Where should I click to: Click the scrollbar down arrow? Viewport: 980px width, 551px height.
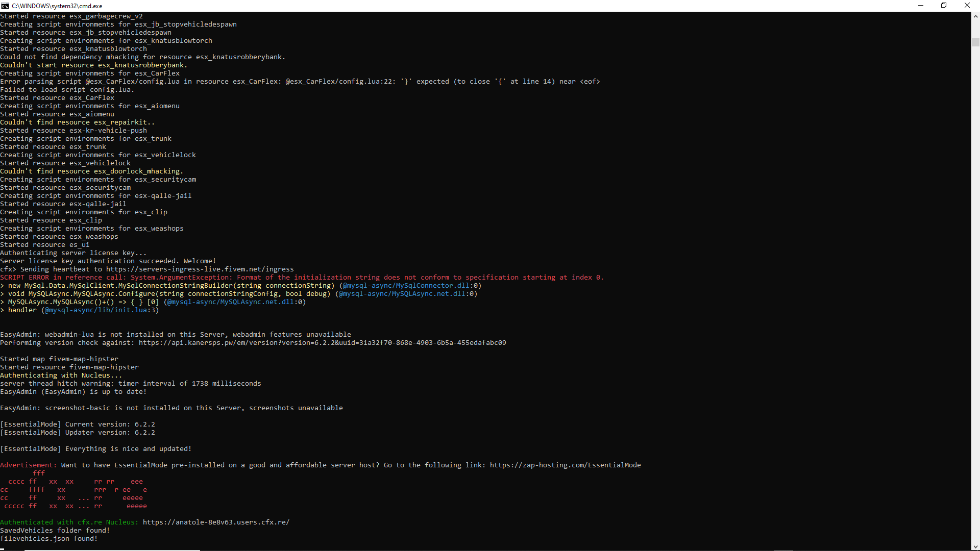[975, 546]
